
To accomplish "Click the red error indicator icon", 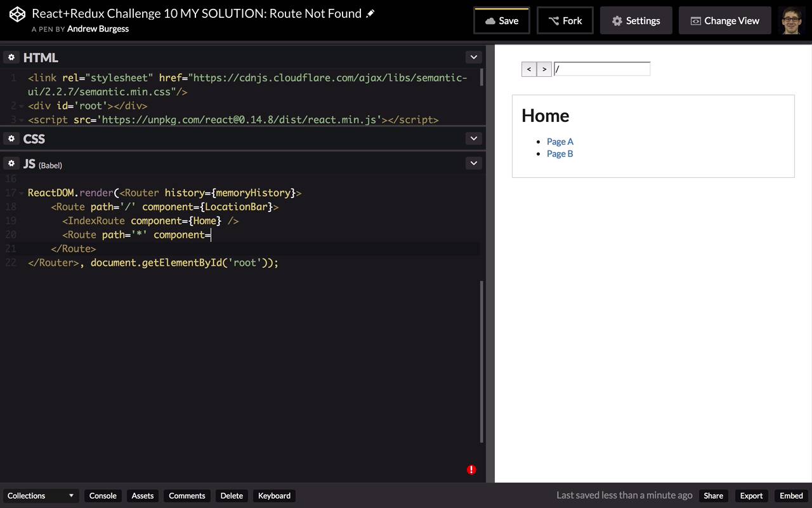I will tap(471, 470).
